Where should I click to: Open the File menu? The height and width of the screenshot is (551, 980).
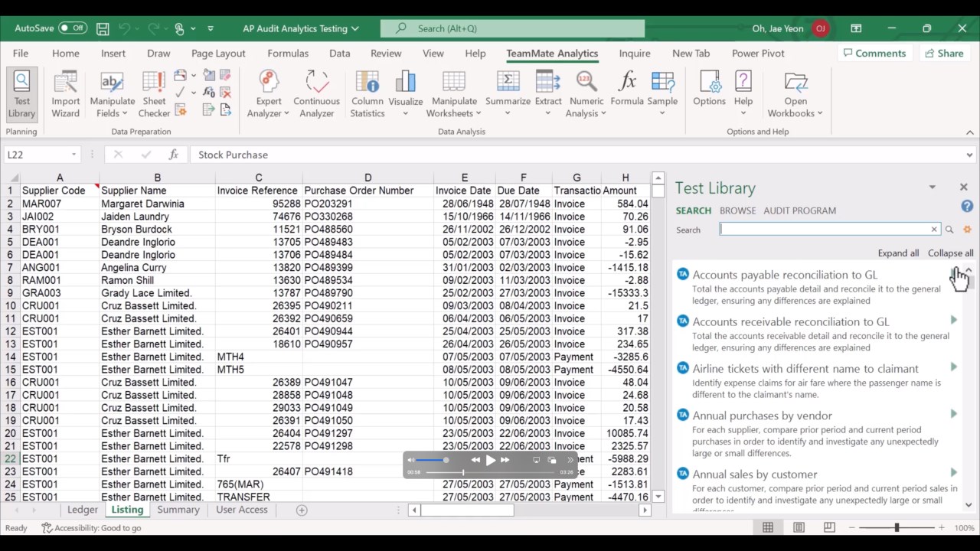[x=21, y=54]
